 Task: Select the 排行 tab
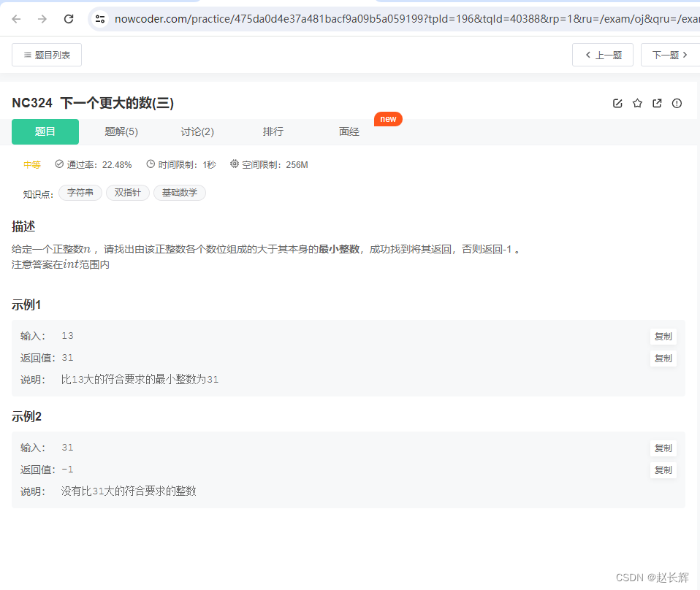pyautogui.click(x=273, y=131)
